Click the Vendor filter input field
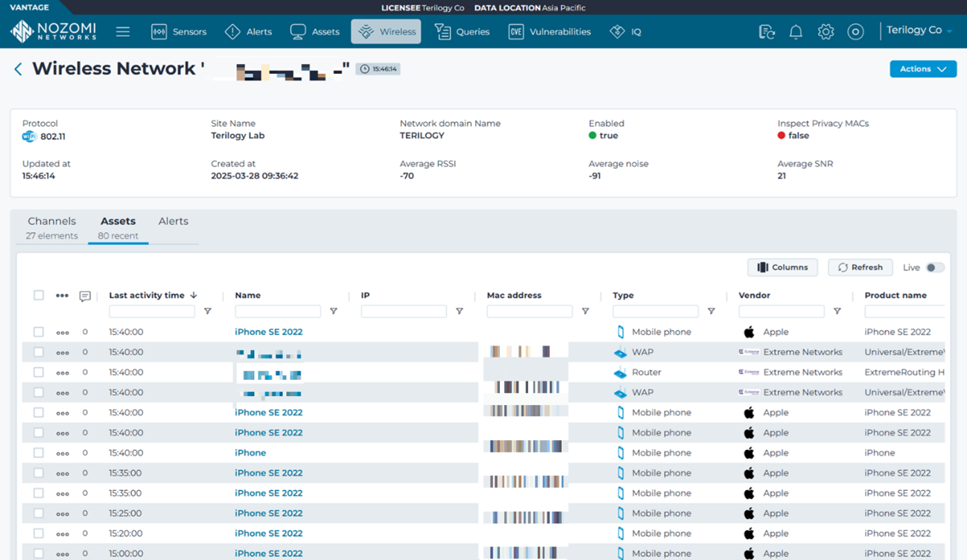The width and height of the screenshot is (967, 560). point(781,311)
